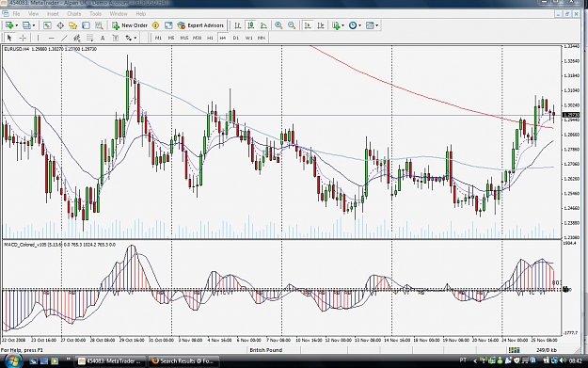Select the Fibonacci Retracement tool

pos(90,38)
